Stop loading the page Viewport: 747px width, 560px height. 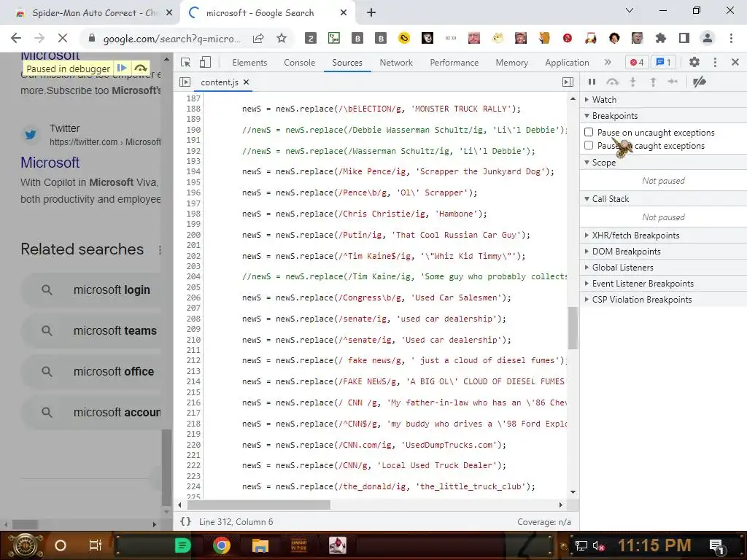(62, 38)
